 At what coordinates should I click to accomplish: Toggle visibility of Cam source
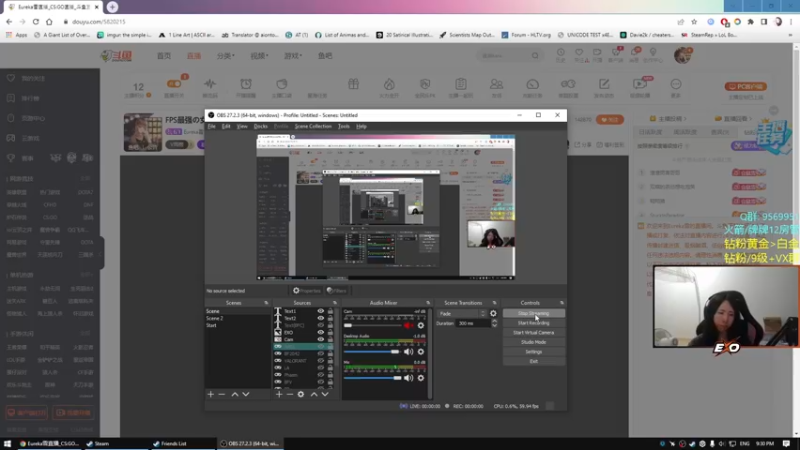(320, 339)
